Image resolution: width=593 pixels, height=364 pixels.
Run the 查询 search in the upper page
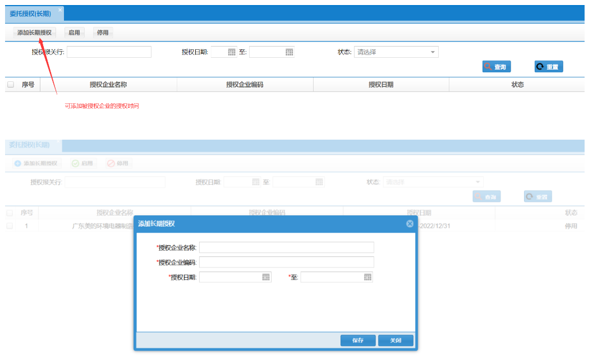click(x=497, y=67)
